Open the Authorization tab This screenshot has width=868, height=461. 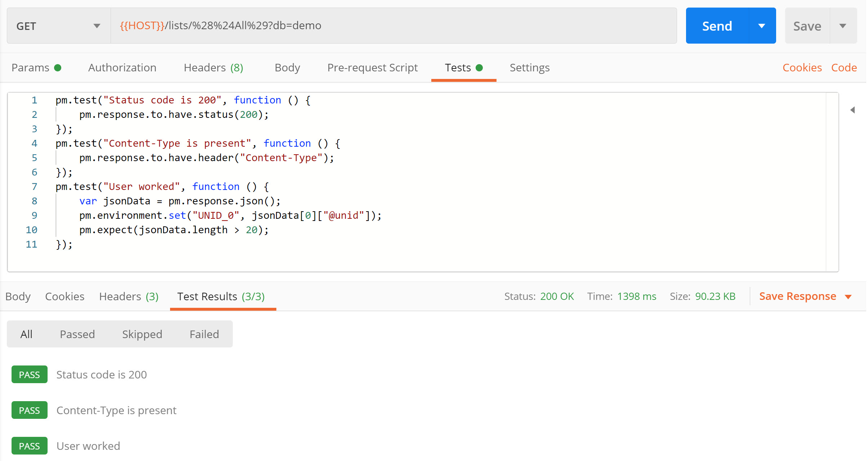click(x=122, y=68)
